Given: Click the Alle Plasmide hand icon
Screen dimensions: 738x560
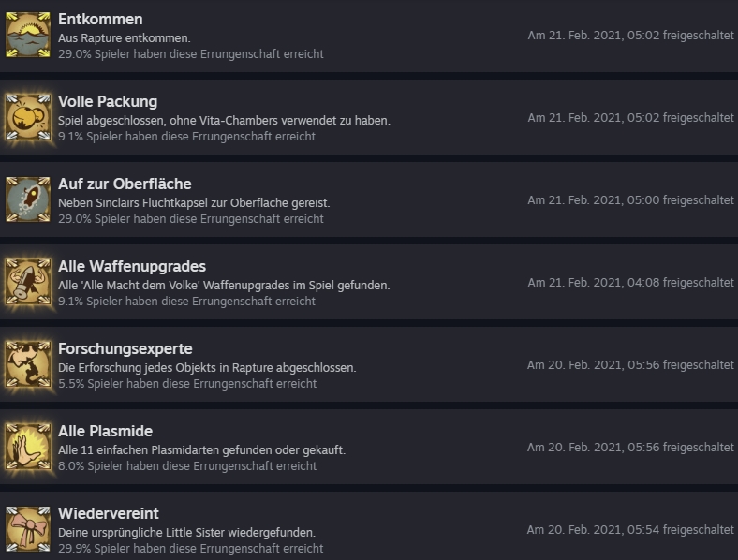Looking at the screenshot, I should (x=28, y=447).
